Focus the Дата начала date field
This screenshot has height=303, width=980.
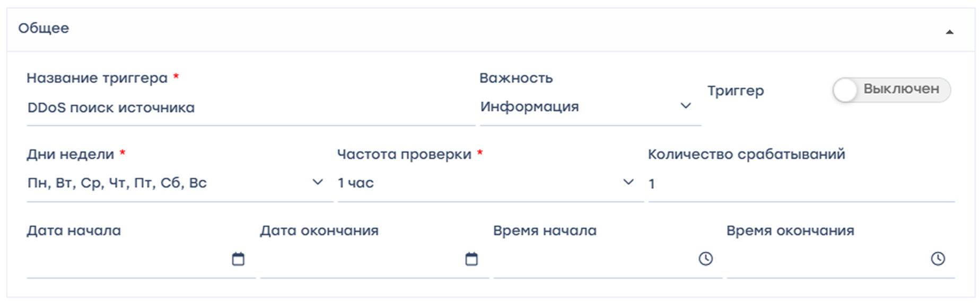(127, 260)
